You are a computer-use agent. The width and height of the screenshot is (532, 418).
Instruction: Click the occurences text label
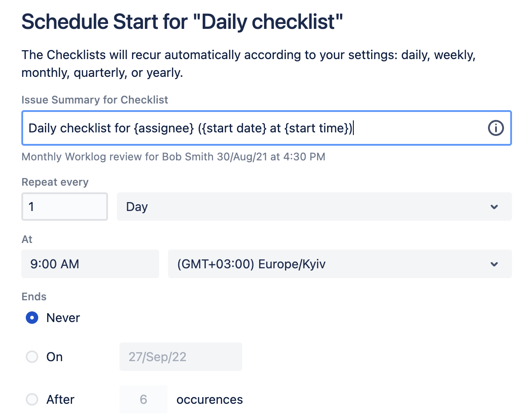[x=209, y=399]
